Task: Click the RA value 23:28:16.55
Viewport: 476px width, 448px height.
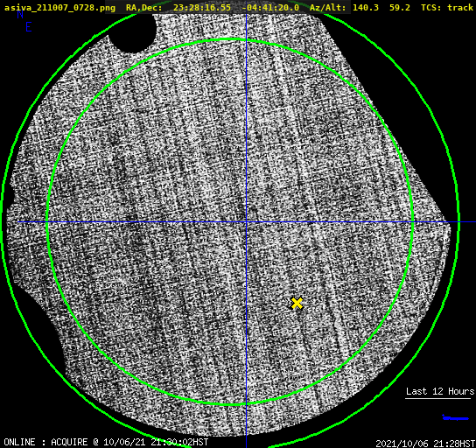Action: pyautogui.click(x=202, y=8)
